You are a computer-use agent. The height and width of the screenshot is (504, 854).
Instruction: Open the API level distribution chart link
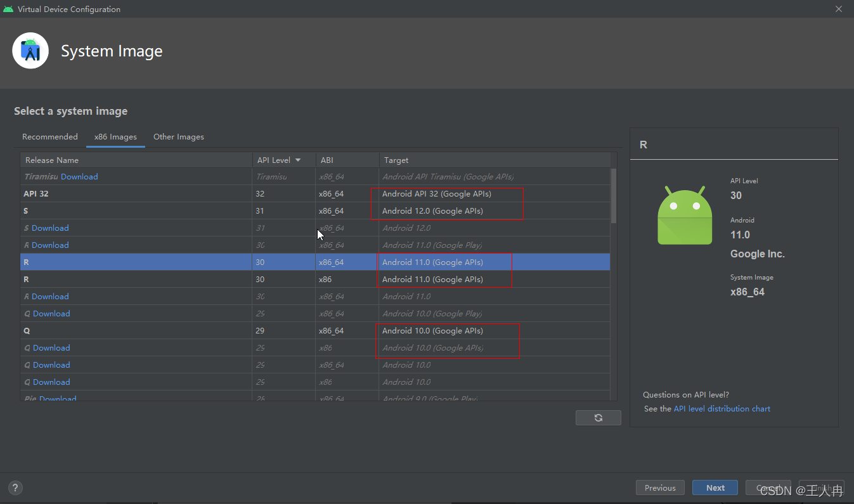(x=722, y=409)
